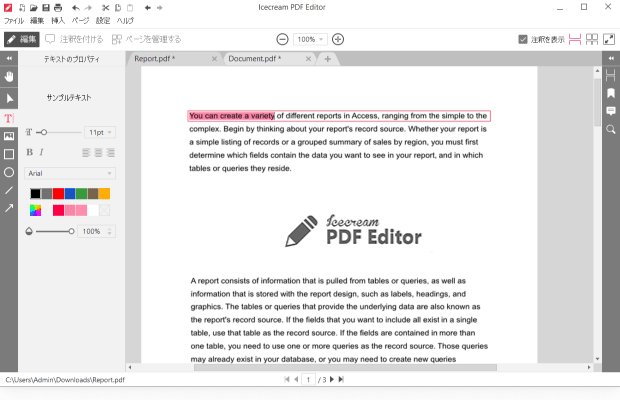Screen dimensions: 620x400
Task: Set text alignment to right
Action: [x=111, y=153]
